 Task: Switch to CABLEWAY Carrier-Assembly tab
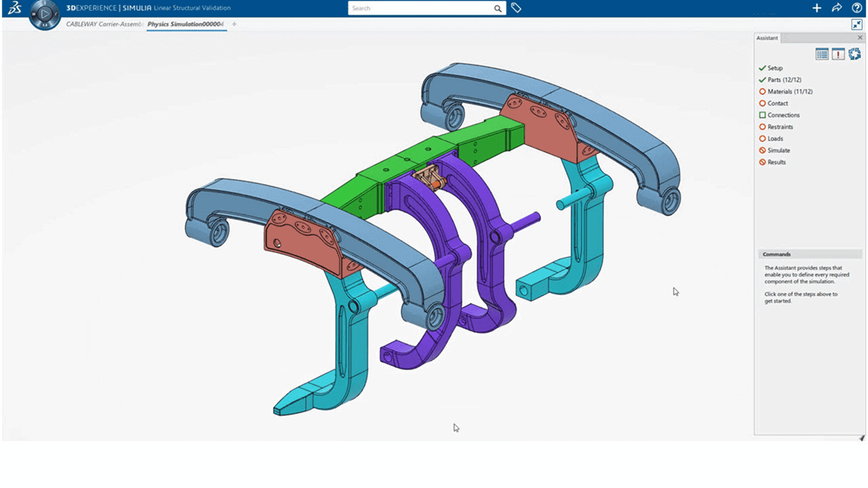pos(104,24)
